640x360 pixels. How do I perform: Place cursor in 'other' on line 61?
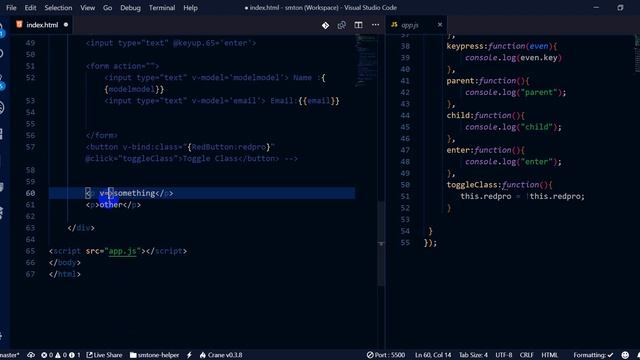(x=111, y=205)
